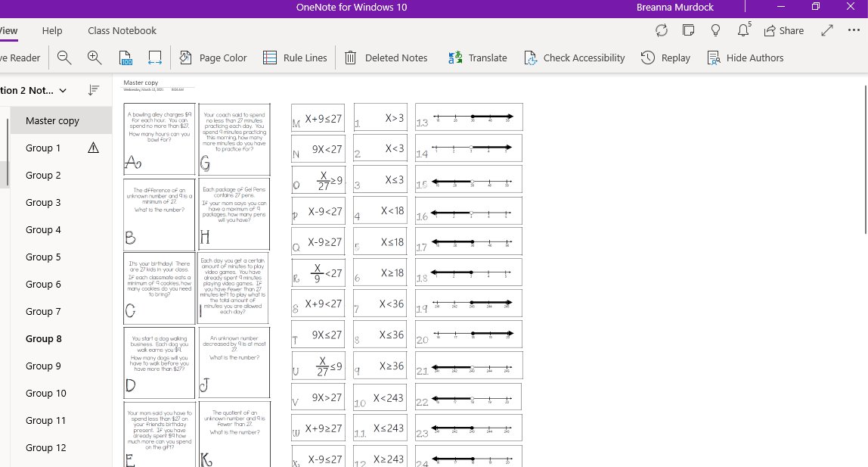
Task: Select word problem card B
Action: point(160,214)
